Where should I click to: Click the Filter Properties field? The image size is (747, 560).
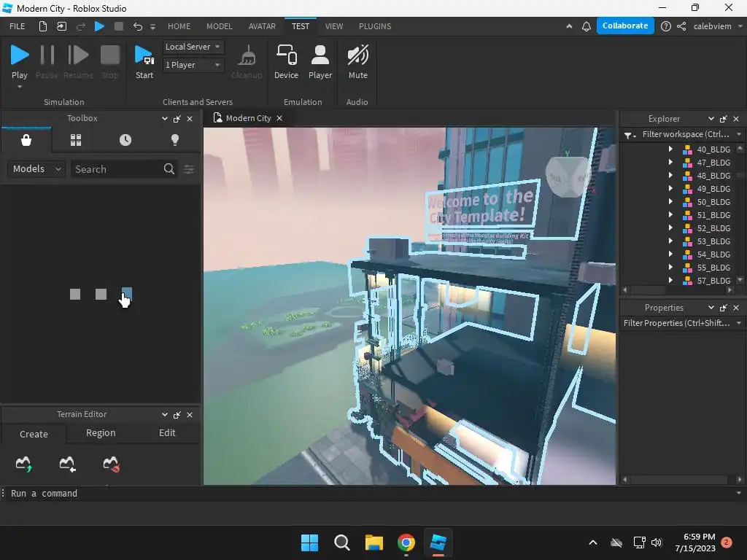click(x=676, y=323)
